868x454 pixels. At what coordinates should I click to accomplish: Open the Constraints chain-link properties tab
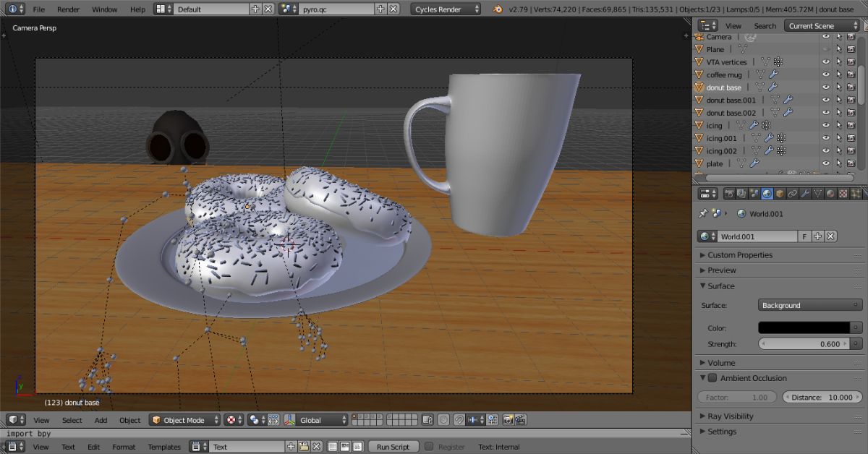pyautogui.click(x=792, y=194)
